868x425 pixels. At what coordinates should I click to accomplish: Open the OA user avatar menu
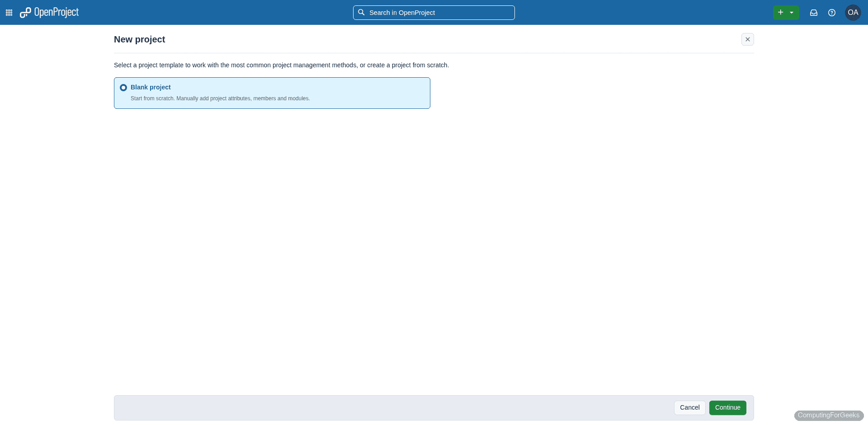point(853,13)
